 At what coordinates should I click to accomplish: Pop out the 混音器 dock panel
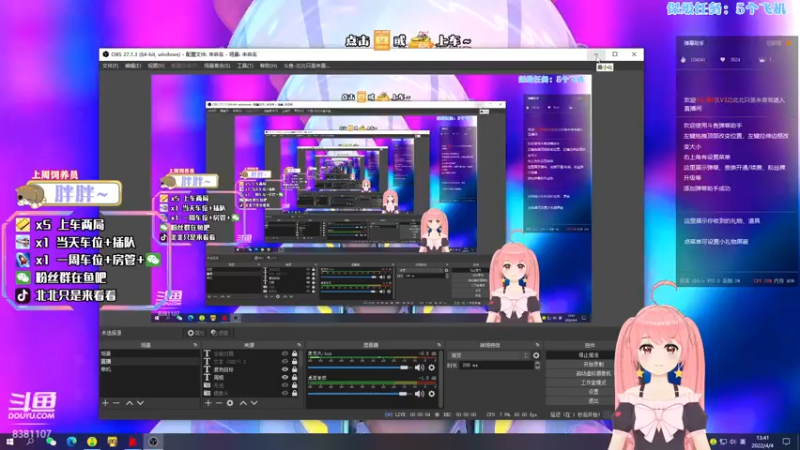(439, 345)
